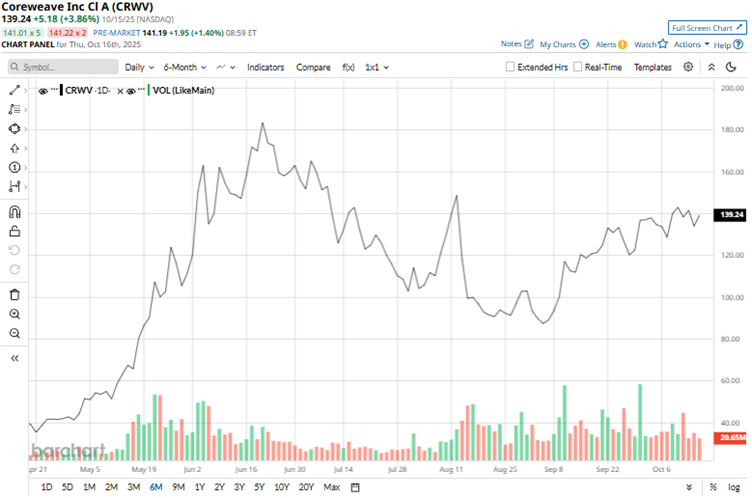Open the Daily frequency dropdown

(139, 67)
